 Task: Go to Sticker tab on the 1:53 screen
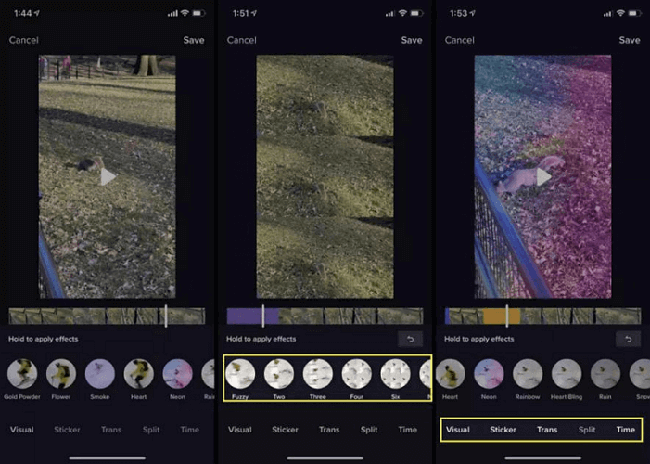503,430
